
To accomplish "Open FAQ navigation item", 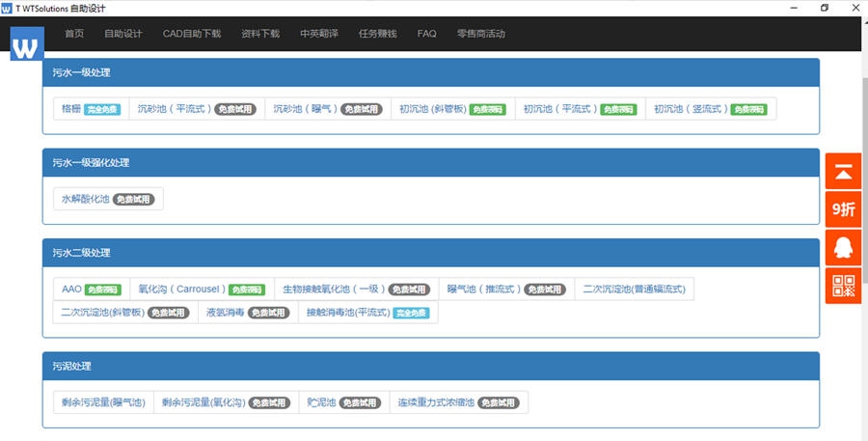I will click(427, 34).
